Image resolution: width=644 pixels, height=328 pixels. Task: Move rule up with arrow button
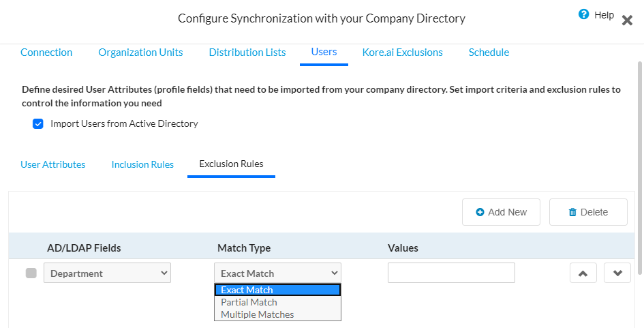click(583, 273)
